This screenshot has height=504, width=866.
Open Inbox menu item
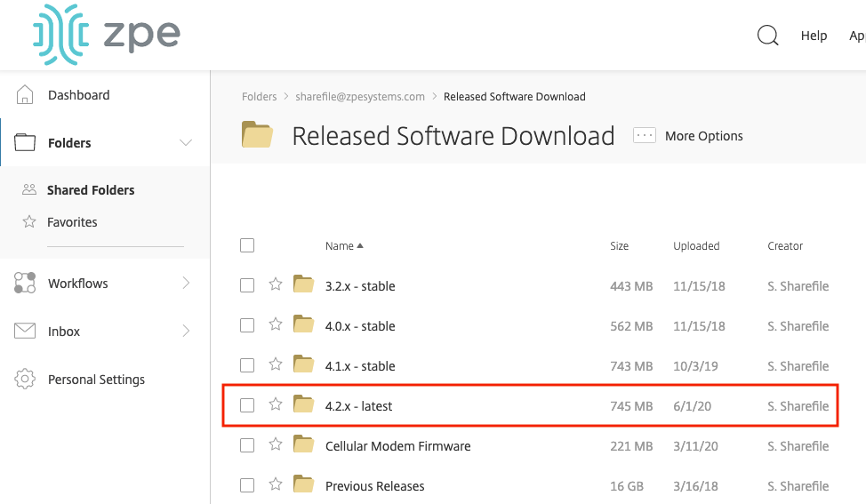click(63, 332)
